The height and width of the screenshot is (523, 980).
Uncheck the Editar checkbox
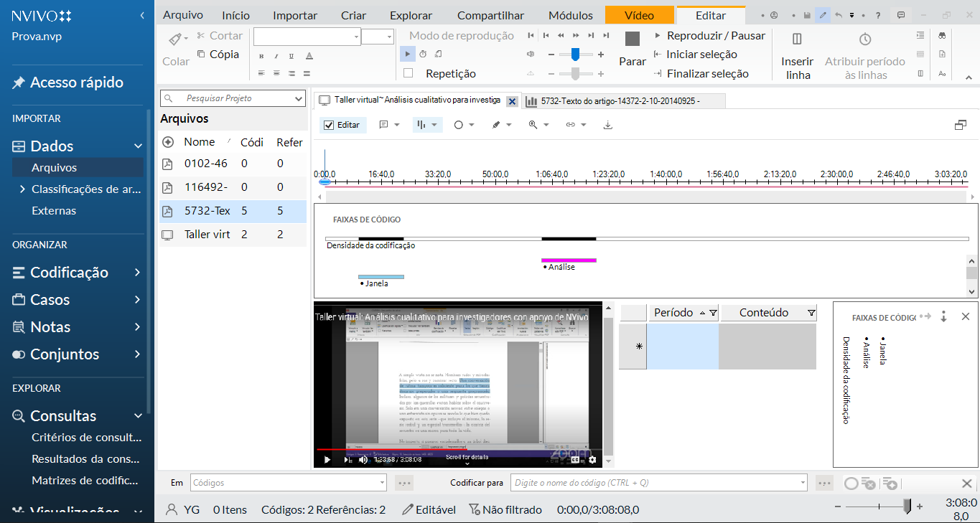point(330,125)
